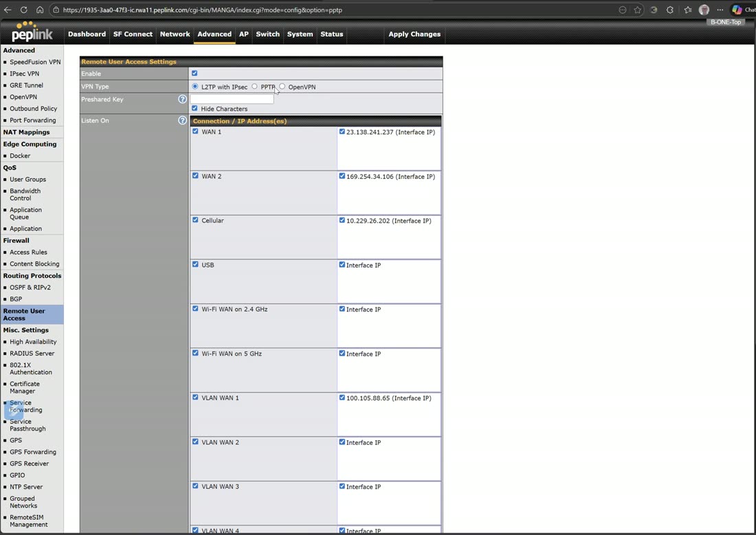This screenshot has height=535, width=756.
Task: Uncheck Wi-Fi WAN on 2.4 GHz
Action: click(195, 309)
